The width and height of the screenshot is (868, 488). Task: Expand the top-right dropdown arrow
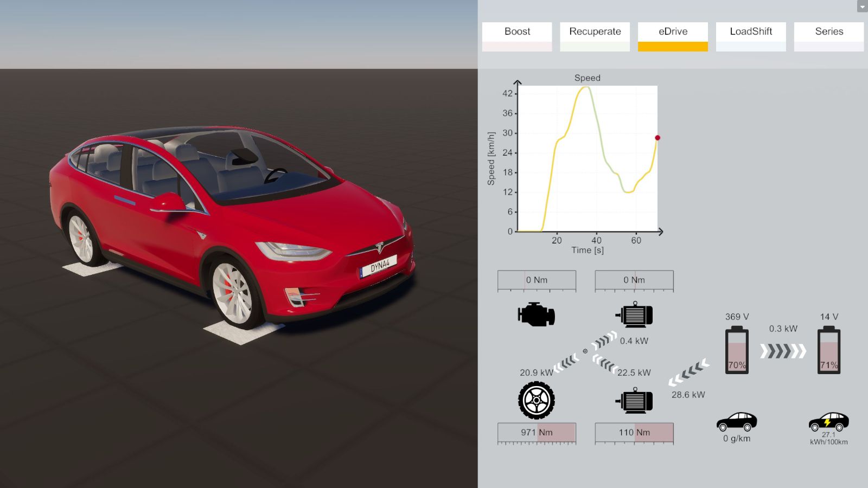coord(862,7)
